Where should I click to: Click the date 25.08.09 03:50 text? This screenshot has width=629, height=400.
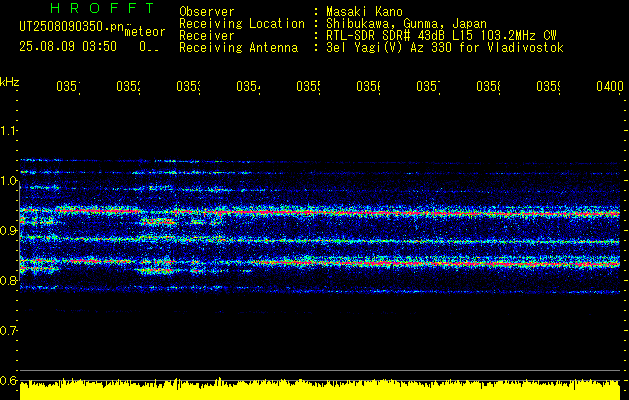tap(68, 47)
